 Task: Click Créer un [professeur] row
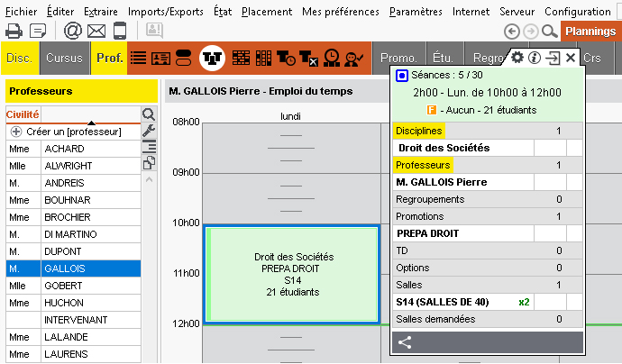click(x=73, y=132)
